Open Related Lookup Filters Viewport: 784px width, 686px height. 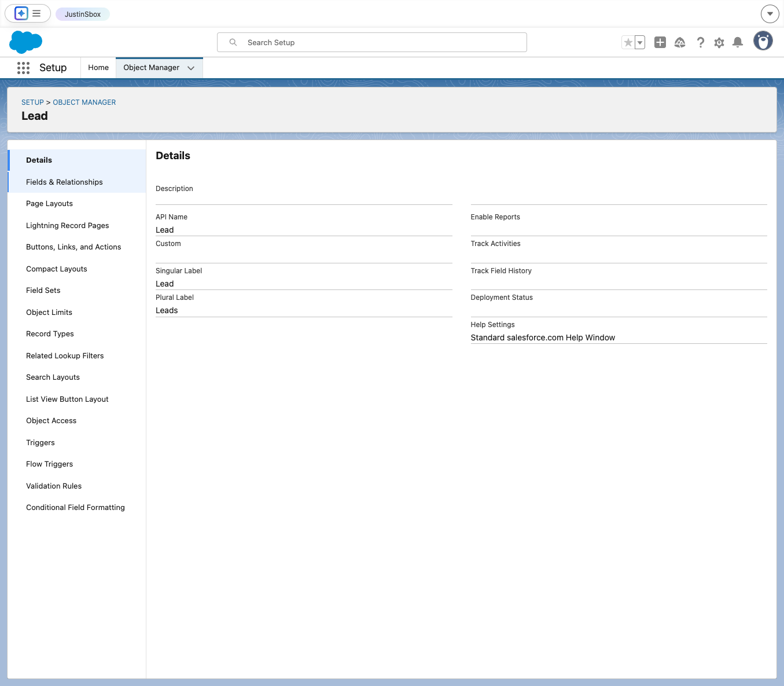click(x=77, y=355)
